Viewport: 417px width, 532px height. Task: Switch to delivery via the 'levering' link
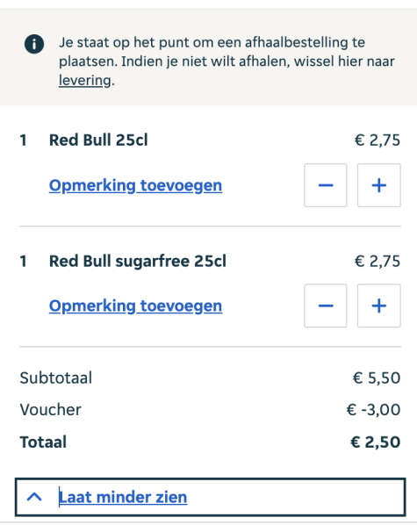coord(84,81)
